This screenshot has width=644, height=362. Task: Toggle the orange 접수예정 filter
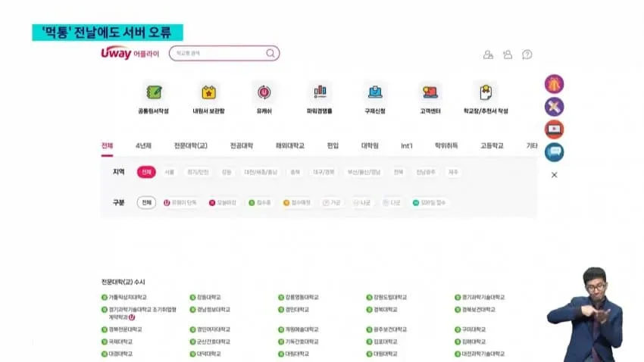[x=297, y=203]
